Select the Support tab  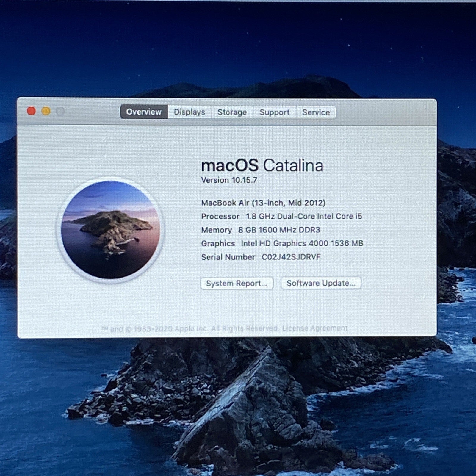coord(275,112)
